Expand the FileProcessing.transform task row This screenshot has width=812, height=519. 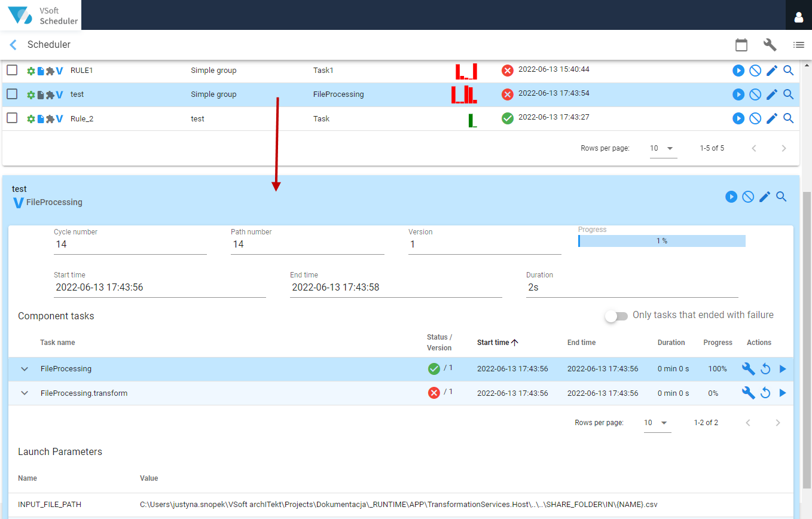(x=25, y=393)
